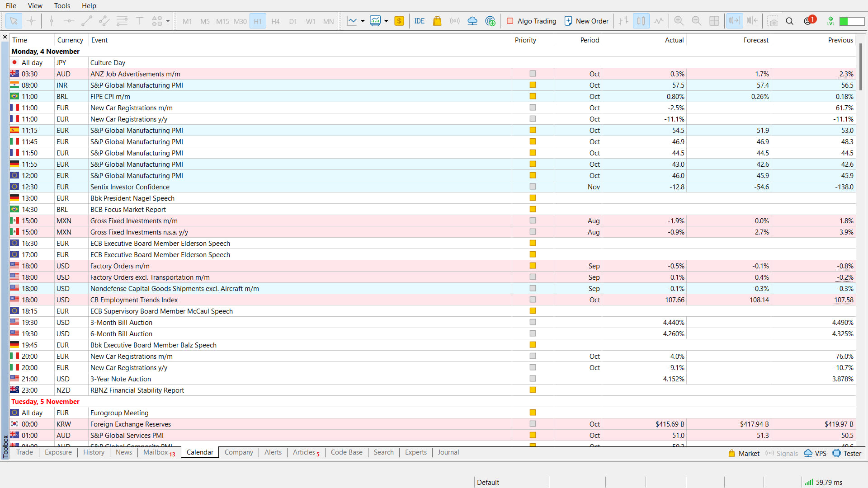Sort by the Currency column header
Viewport: 868px width, 488px height.
pos(70,40)
